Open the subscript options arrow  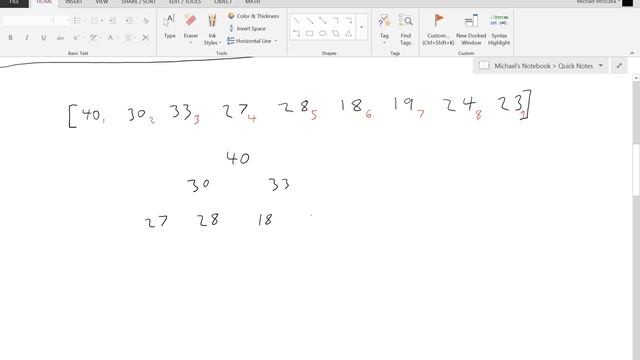point(83,38)
